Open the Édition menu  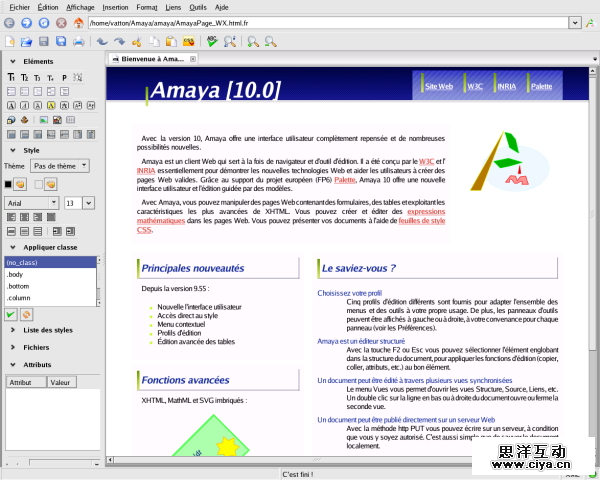coord(48,7)
